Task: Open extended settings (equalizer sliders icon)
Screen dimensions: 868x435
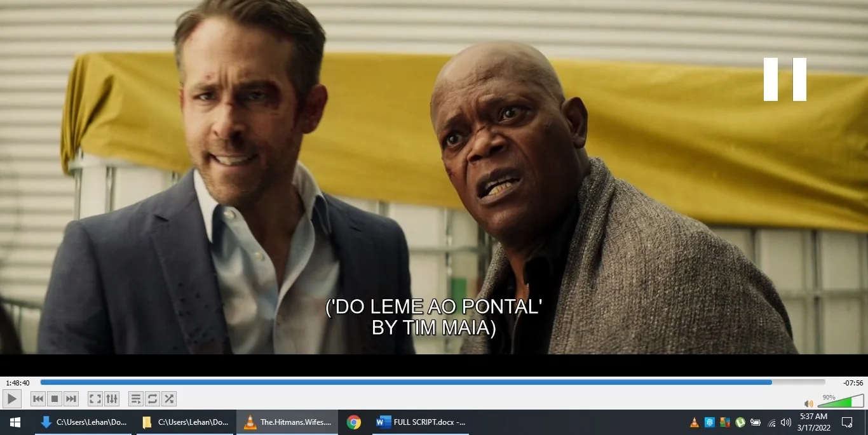Action: tap(112, 399)
